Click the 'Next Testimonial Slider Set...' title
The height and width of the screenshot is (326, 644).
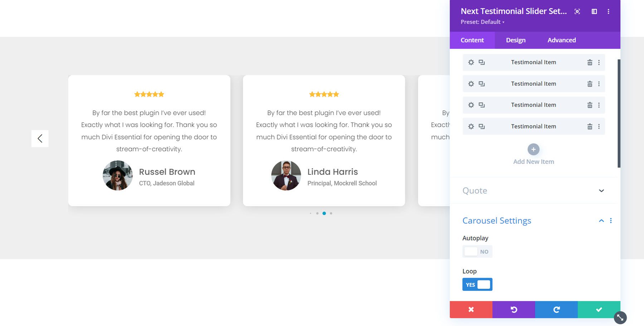(514, 11)
